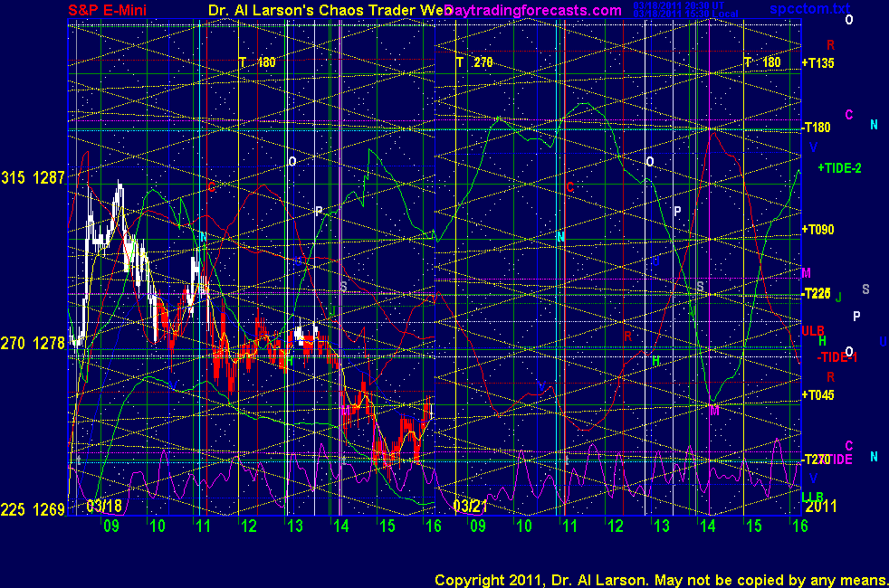Viewport: 889px width, 588px height.
Task: Click the spcctom.txt file name
Action: tap(809, 8)
